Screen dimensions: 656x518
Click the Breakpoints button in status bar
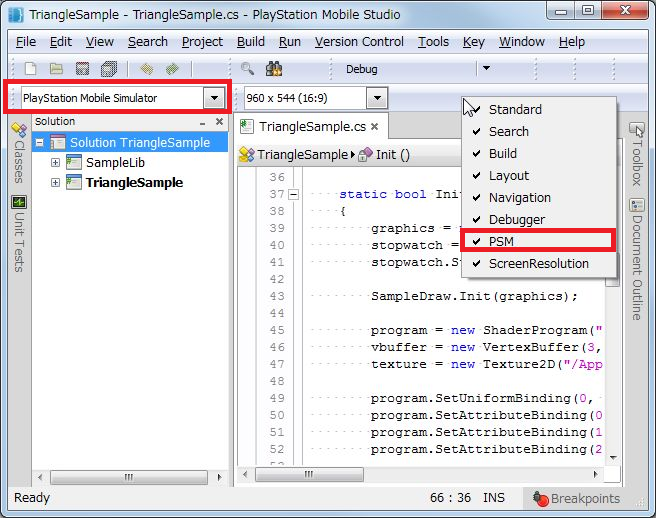tap(575, 498)
